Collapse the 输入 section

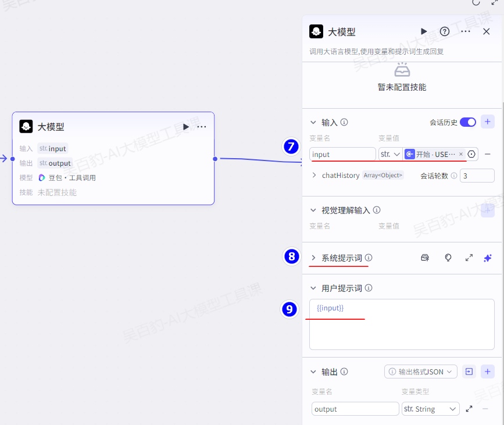tap(313, 122)
